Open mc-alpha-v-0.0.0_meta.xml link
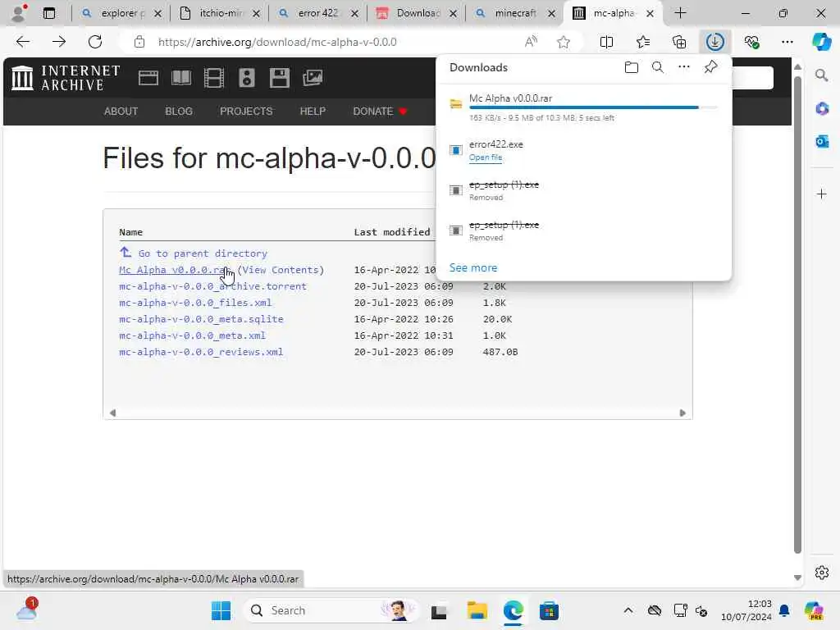The image size is (840, 630). (x=192, y=336)
